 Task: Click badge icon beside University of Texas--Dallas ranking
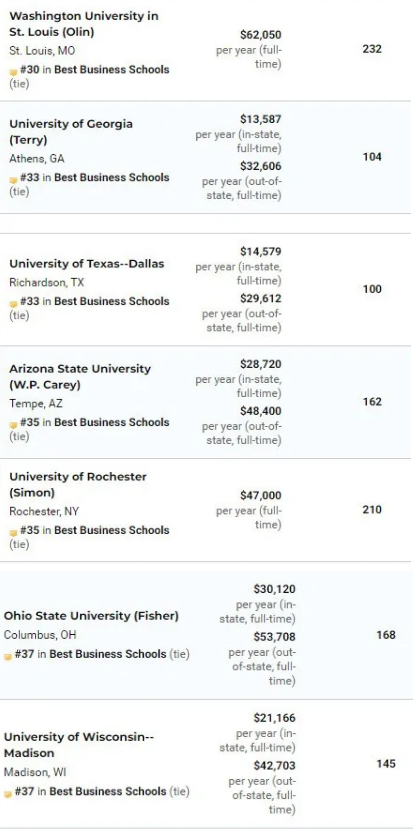pyautogui.click(x=13, y=303)
